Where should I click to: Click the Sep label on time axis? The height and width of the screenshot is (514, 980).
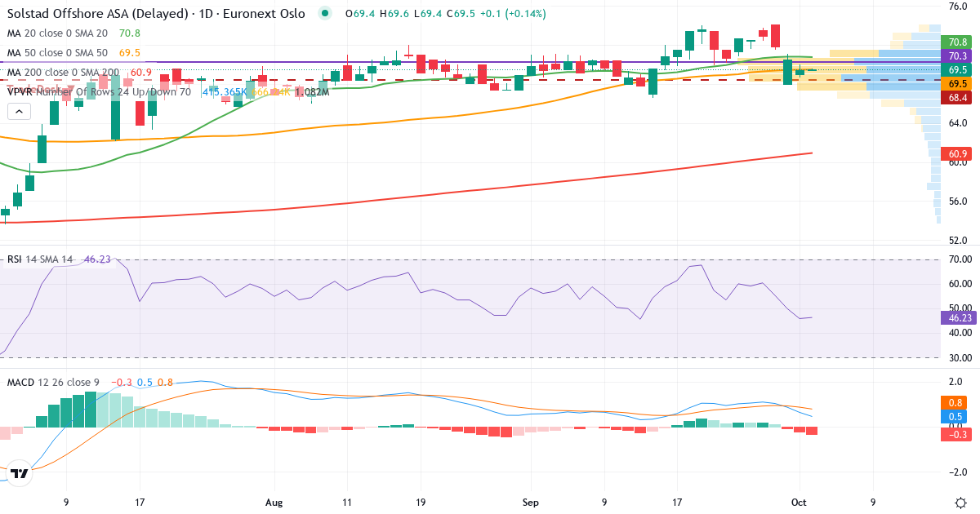coord(532,502)
